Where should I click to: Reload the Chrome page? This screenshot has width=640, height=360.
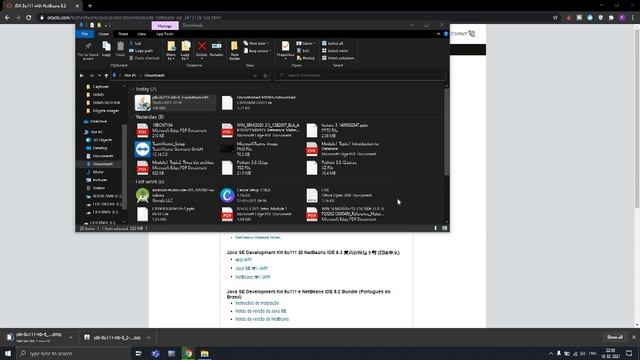click(x=29, y=18)
